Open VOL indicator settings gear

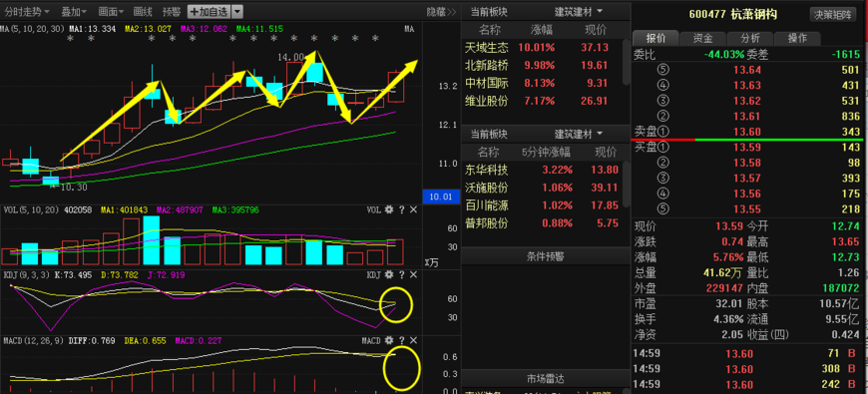(389, 209)
